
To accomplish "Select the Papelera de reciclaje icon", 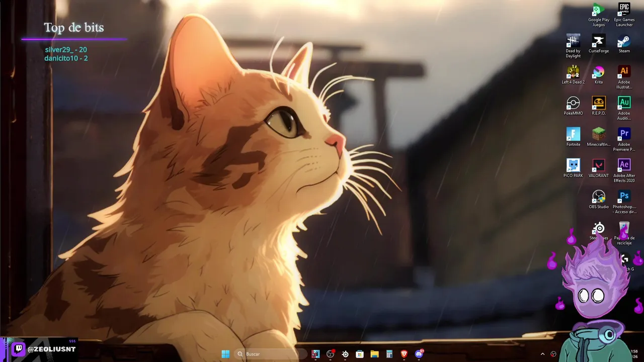I will pyautogui.click(x=624, y=233).
